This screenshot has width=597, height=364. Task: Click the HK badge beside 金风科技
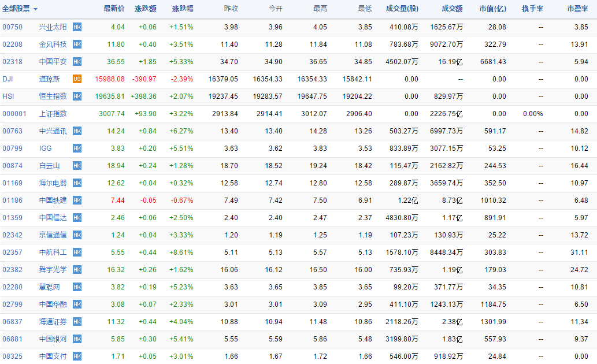(77, 44)
